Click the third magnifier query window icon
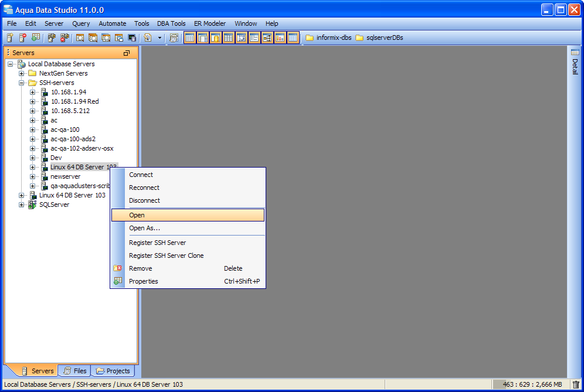The width and height of the screenshot is (584, 392). 106,38
